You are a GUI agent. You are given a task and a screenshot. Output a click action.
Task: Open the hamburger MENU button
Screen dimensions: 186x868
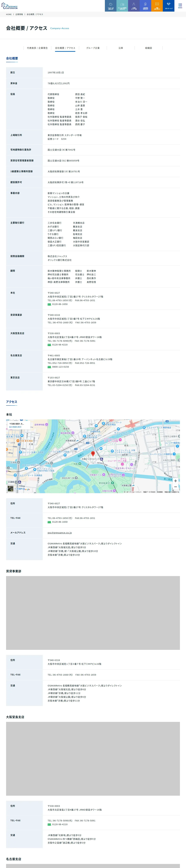pos(180,6)
